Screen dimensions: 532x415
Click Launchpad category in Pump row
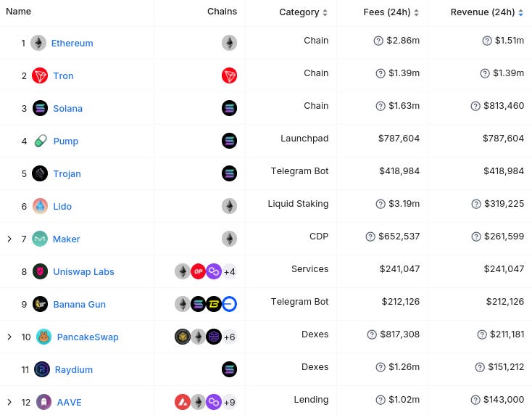[x=304, y=139]
